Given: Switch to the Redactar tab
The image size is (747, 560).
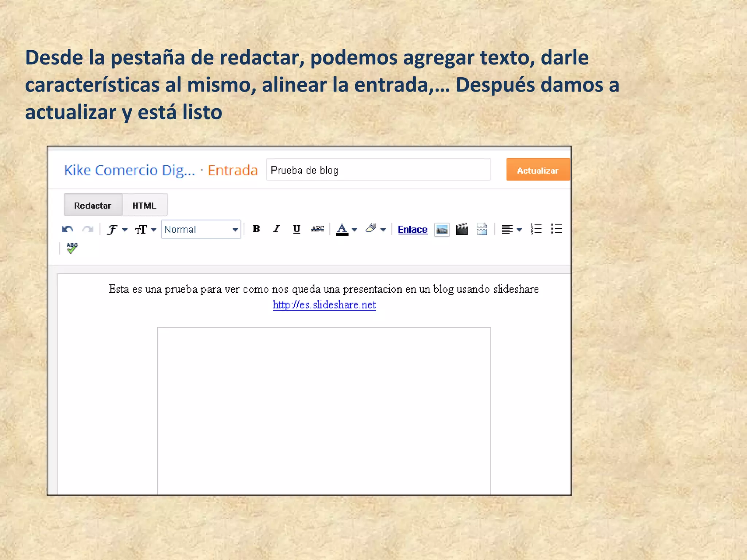Looking at the screenshot, I should pos(93,205).
